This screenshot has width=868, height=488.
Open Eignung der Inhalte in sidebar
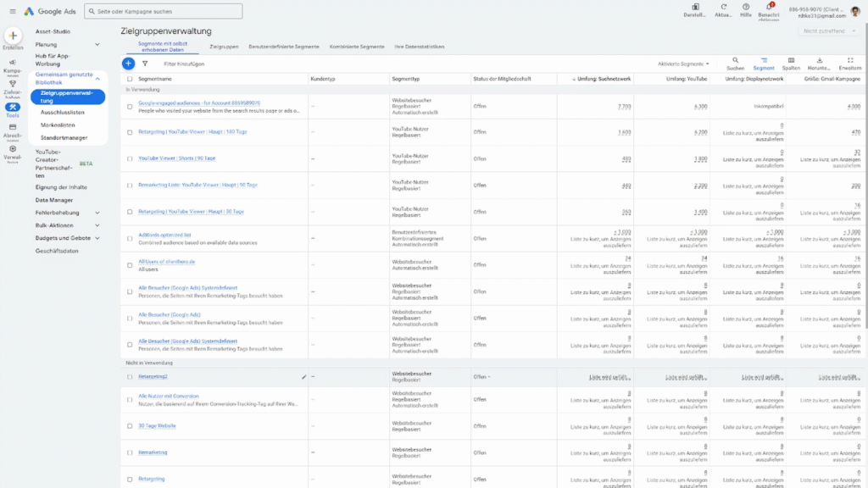(x=61, y=187)
